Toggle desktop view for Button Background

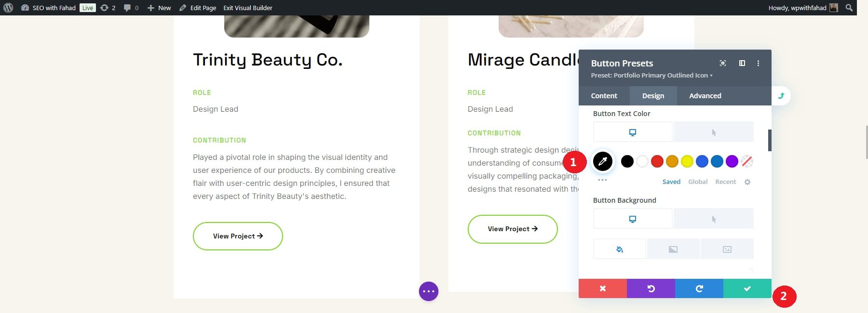coord(632,218)
